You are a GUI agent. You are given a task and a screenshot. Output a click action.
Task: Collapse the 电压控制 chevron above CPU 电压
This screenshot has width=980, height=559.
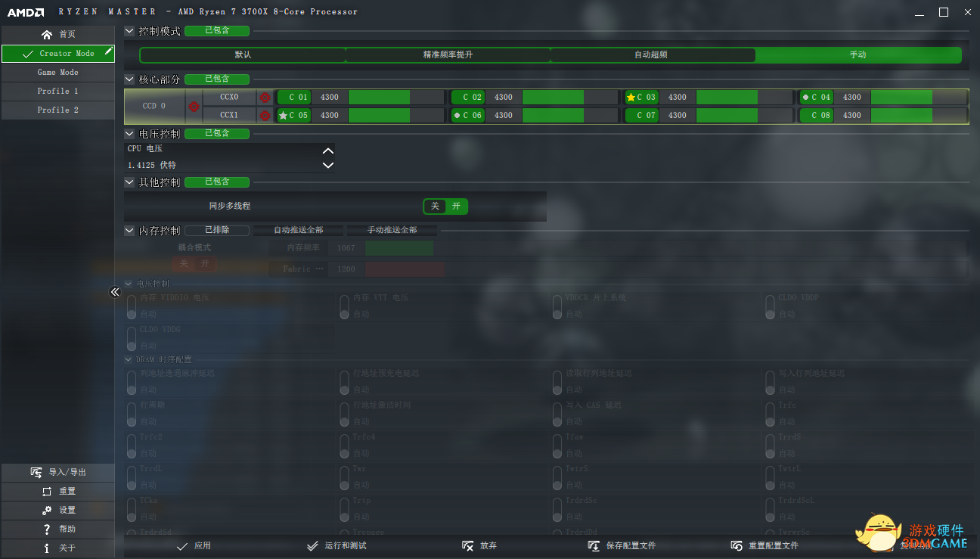[129, 133]
